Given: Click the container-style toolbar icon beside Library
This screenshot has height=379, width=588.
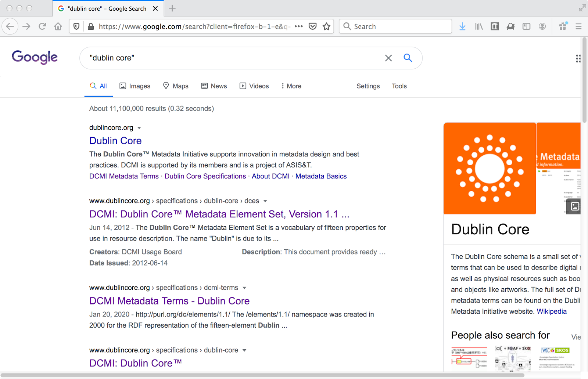Looking at the screenshot, I should pos(495,26).
